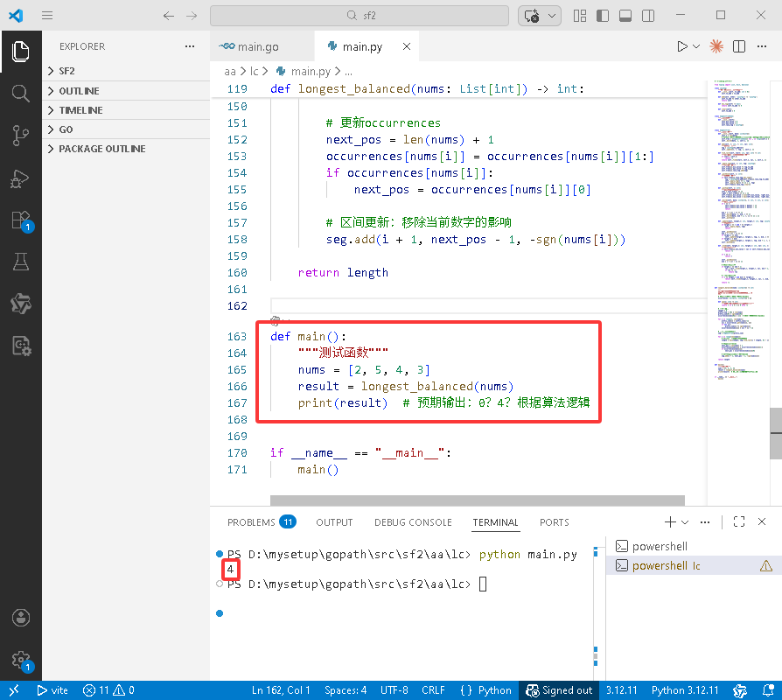The width and height of the screenshot is (782, 700).
Task: Click New Terminal plus icon
Action: pos(670,521)
